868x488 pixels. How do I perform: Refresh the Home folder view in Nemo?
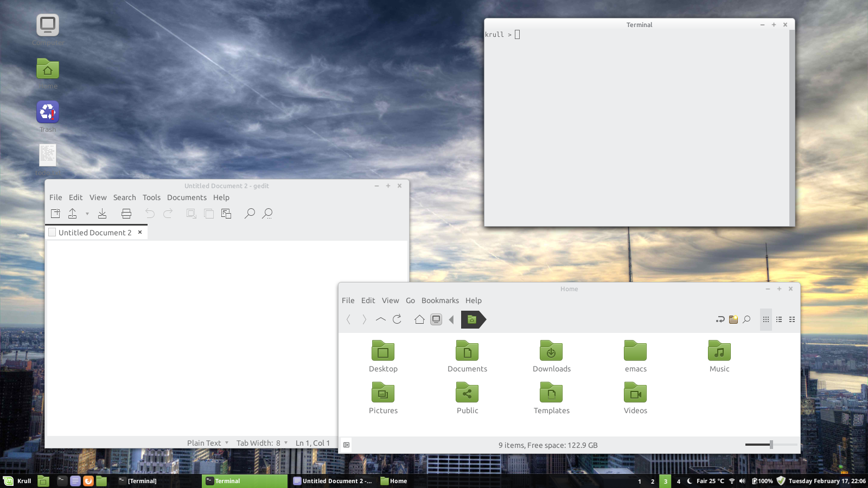pos(397,319)
